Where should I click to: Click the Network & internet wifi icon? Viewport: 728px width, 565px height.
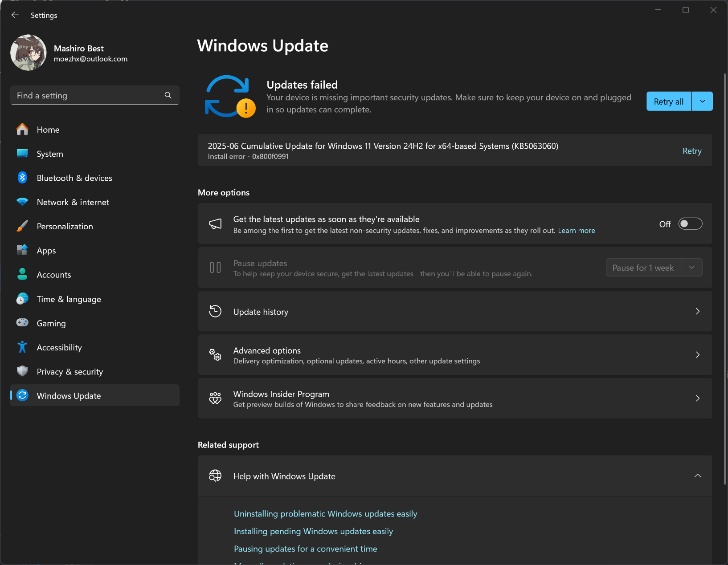tap(22, 202)
